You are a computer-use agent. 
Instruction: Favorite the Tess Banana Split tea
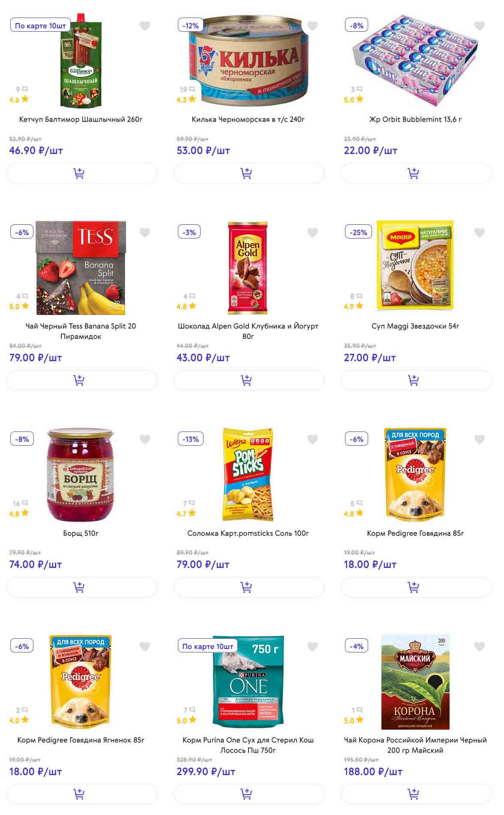tap(145, 232)
